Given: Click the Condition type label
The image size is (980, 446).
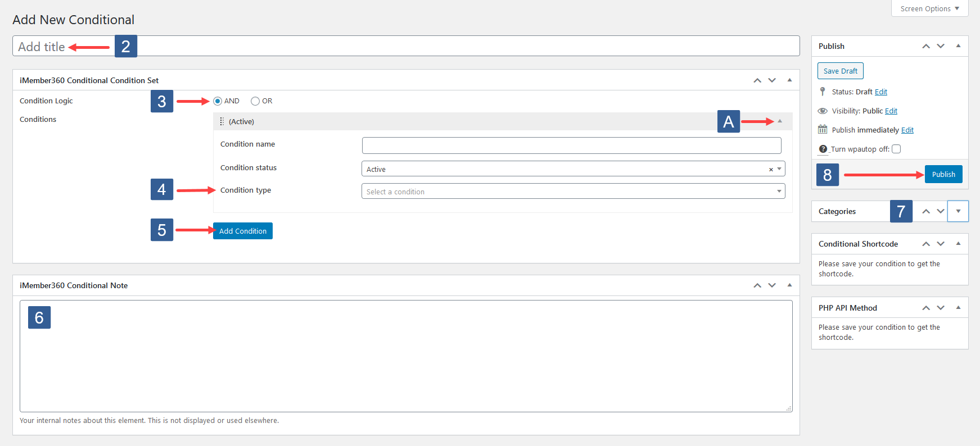Looking at the screenshot, I should [x=246, y=190].
